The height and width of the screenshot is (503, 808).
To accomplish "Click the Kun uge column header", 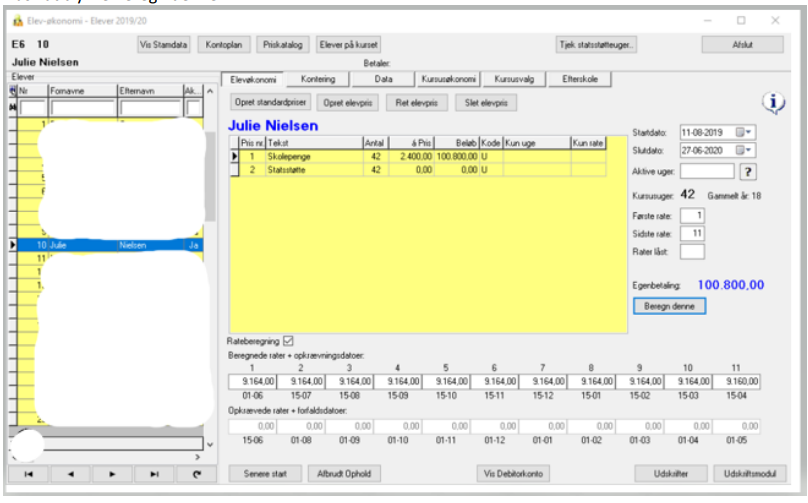I will pos(536,143).
